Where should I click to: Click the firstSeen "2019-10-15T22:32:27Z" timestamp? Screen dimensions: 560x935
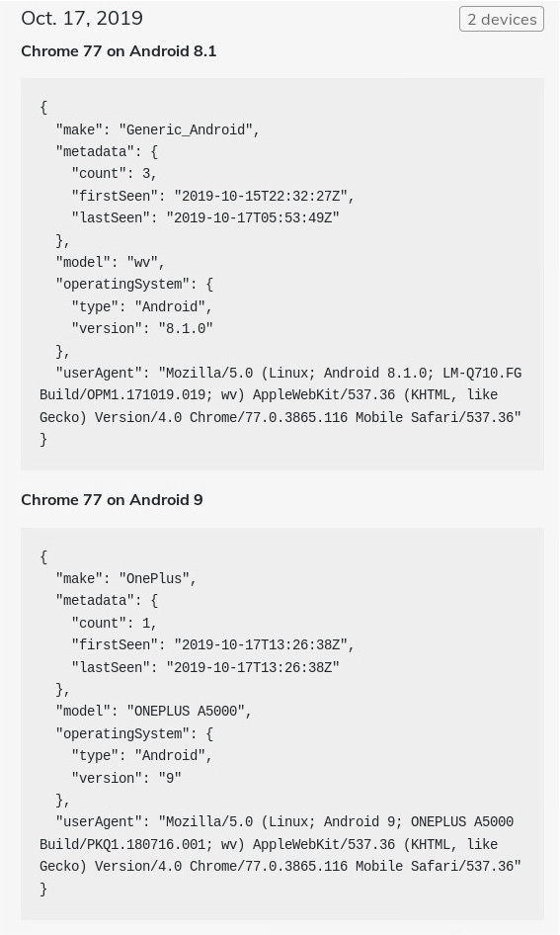261,196
